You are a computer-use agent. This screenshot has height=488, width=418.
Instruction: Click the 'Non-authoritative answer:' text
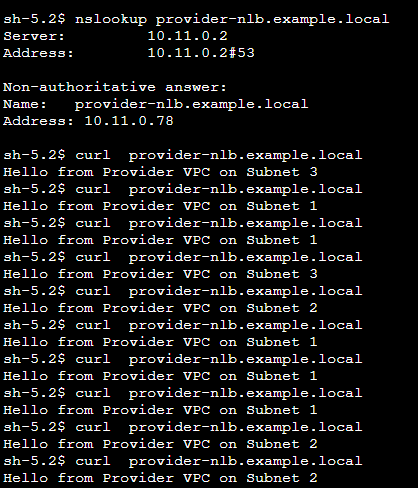(x=115, y=87)
